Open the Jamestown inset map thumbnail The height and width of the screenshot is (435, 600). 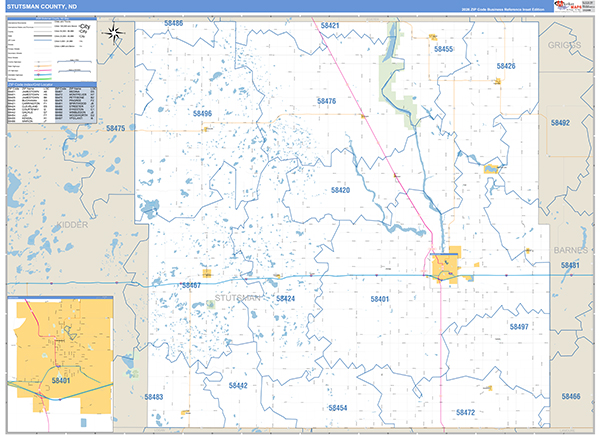[60, 364]
